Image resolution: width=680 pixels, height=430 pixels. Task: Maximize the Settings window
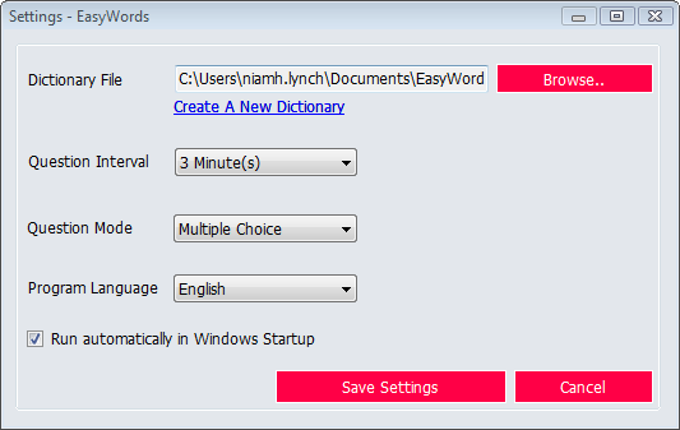pos(617,16)
